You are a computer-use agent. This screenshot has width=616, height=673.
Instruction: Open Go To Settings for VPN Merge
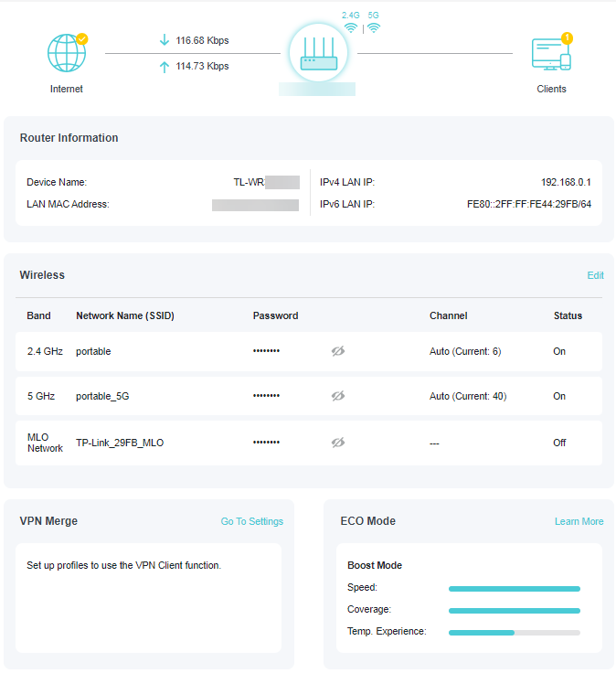(252, 521)
